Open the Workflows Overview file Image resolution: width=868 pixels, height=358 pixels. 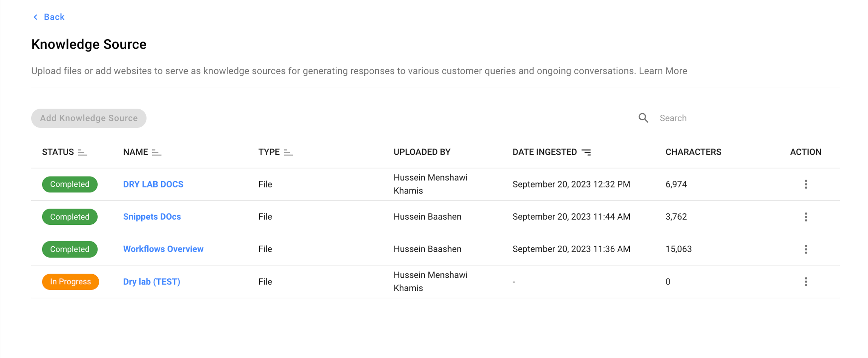[x=163, y=249]
